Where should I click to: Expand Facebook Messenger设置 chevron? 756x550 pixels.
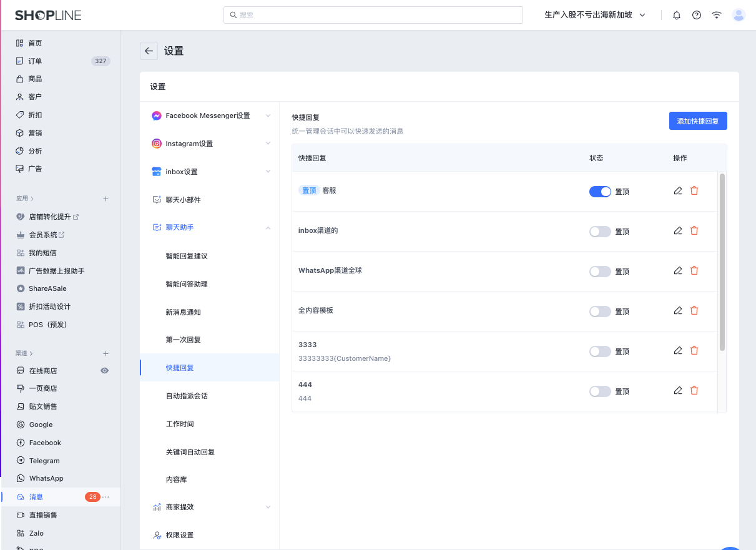coord(268,115)
